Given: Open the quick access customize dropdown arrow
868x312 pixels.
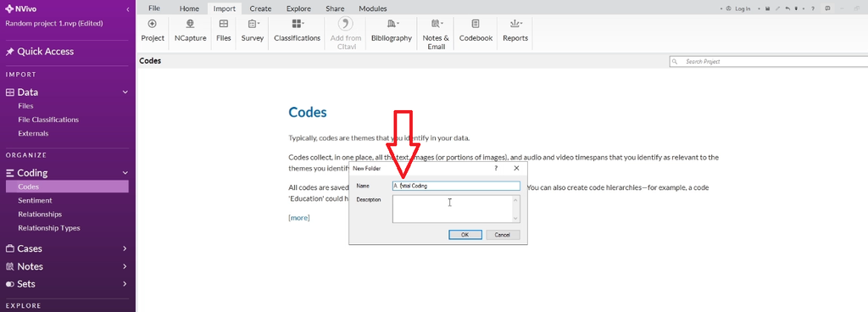Looking at the screenshot, I should coord(796,8).
